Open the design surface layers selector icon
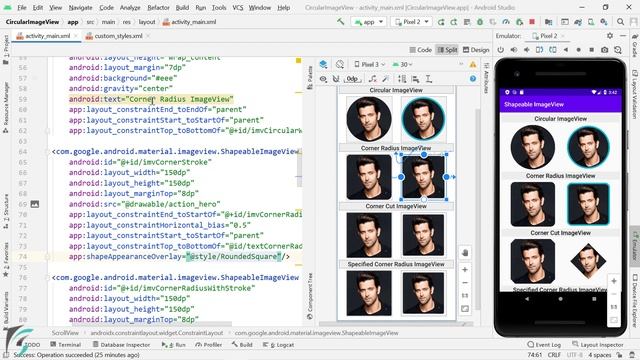640x360 pixels. pos(323,64)
